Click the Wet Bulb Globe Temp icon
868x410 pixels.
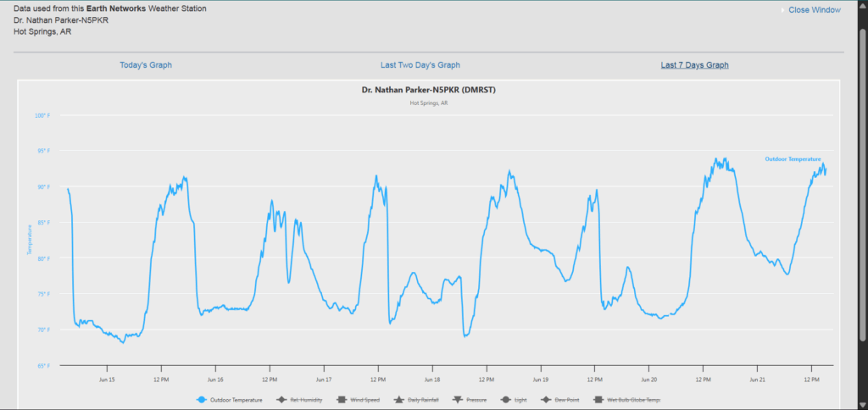597,400
